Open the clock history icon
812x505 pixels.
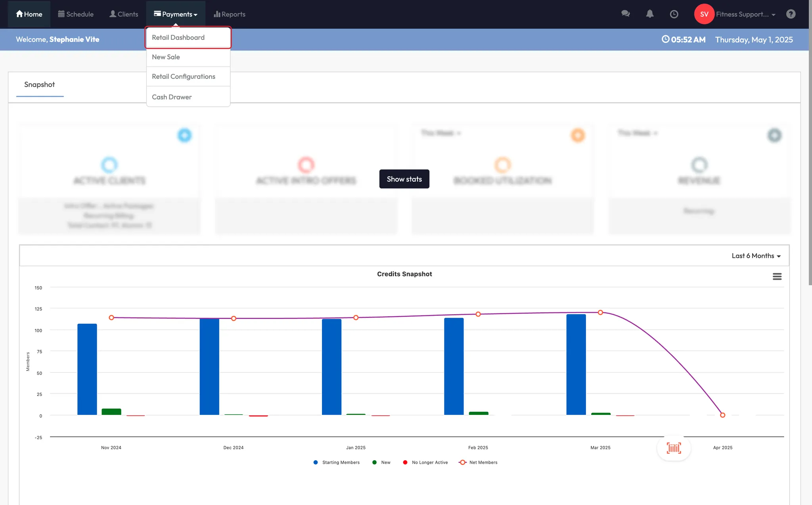click(674, 14)
